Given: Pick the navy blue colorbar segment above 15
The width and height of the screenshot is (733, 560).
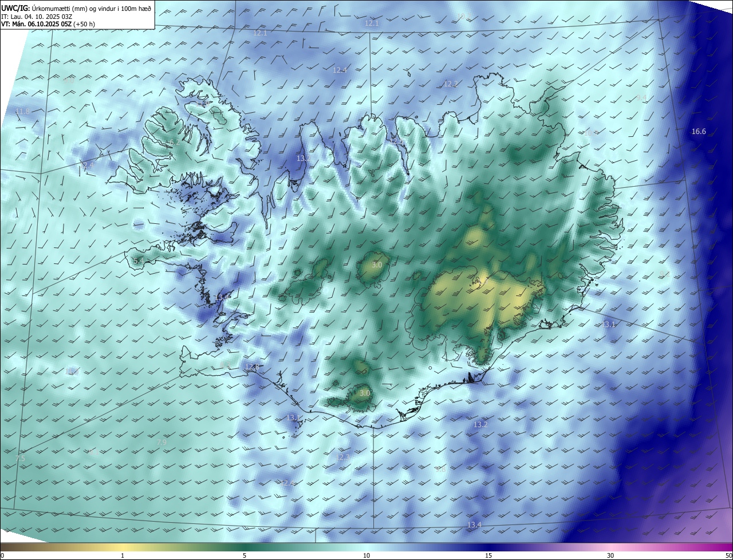Looking at the screenshot, I should click(488, 547).
